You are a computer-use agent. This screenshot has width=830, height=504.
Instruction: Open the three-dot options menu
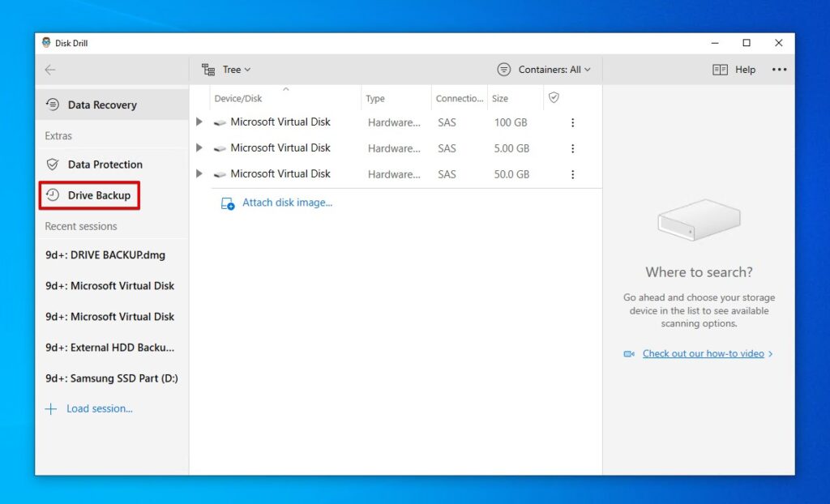779,69
